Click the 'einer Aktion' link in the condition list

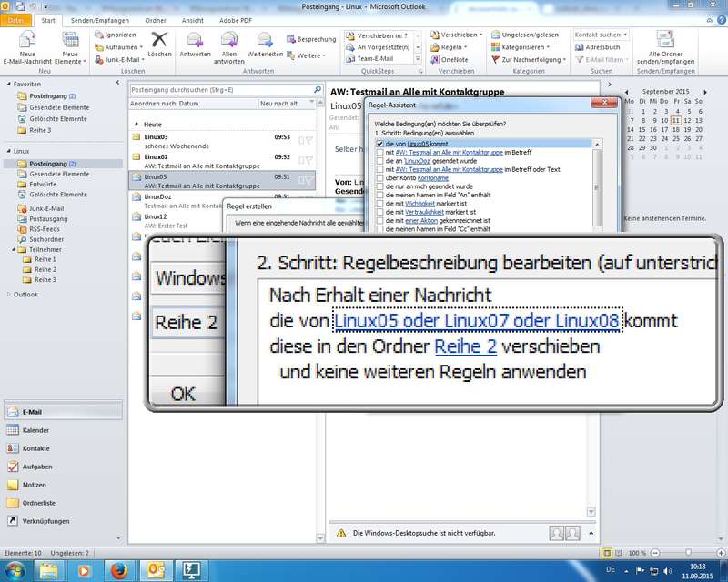pyautogui.click(x=421, y=220)
